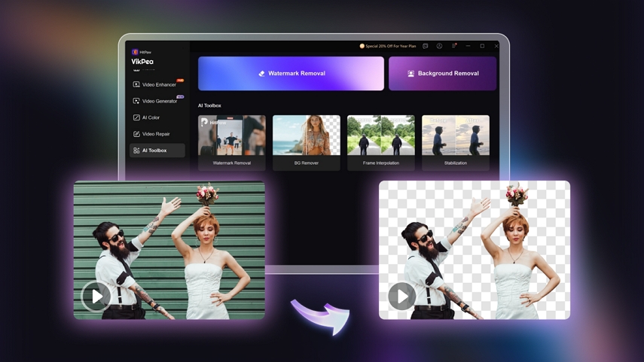Maximize the VikPea window

(x=482, y=46)
